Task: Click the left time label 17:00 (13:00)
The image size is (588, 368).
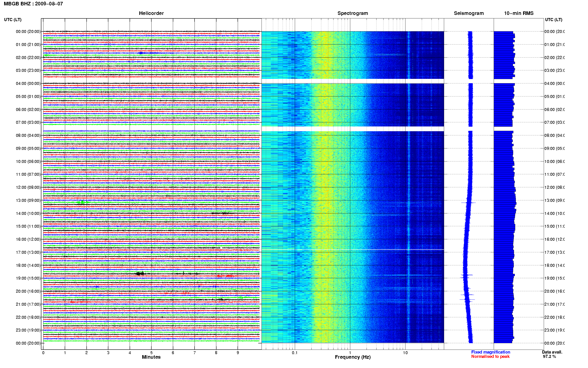Action: pyautogui.click(x=28, y=252)
